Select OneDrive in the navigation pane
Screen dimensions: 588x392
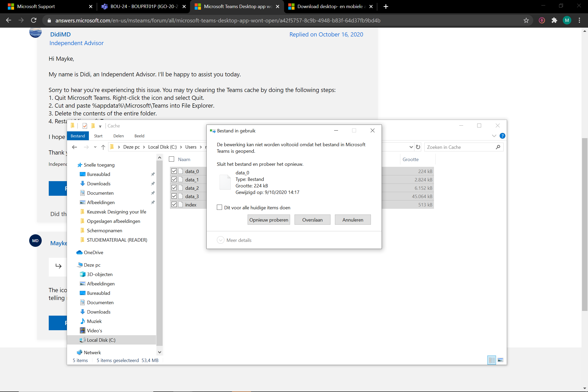[93, 252]
